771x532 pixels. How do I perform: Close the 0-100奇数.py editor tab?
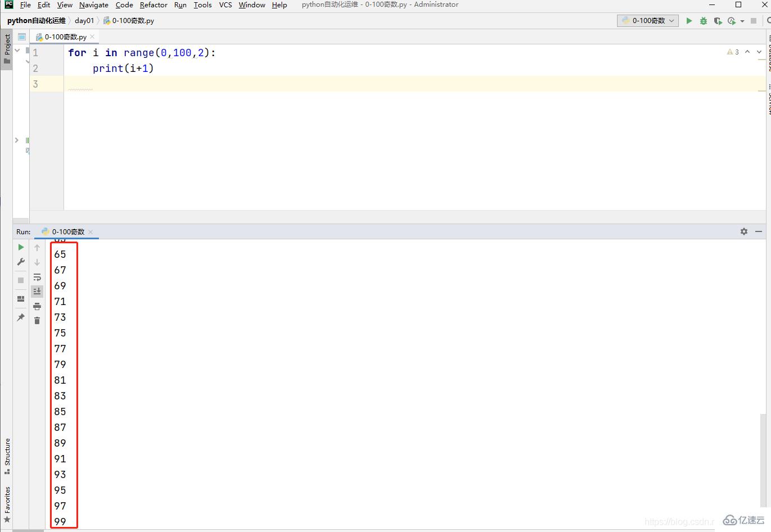pyautogui.click(x=92, y=37)
